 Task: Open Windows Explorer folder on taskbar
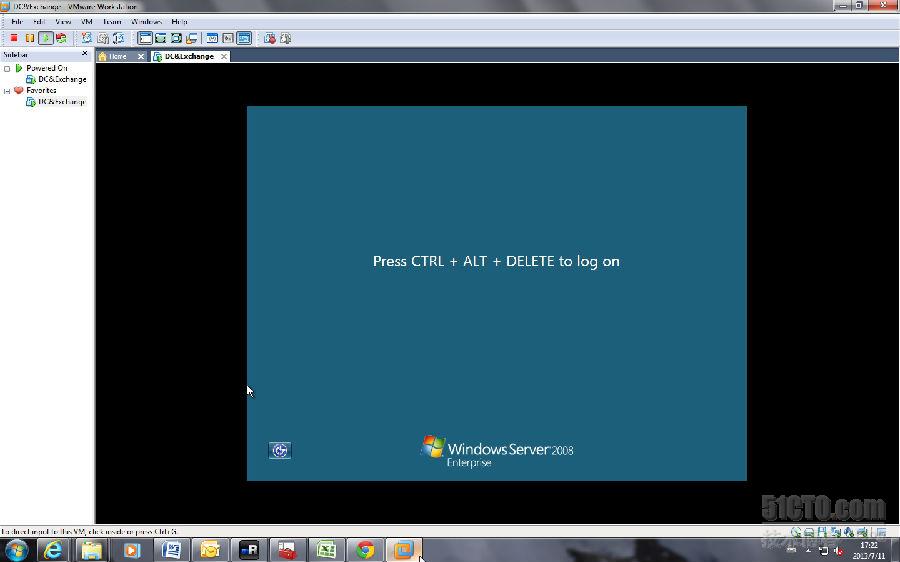coord(91,550)
